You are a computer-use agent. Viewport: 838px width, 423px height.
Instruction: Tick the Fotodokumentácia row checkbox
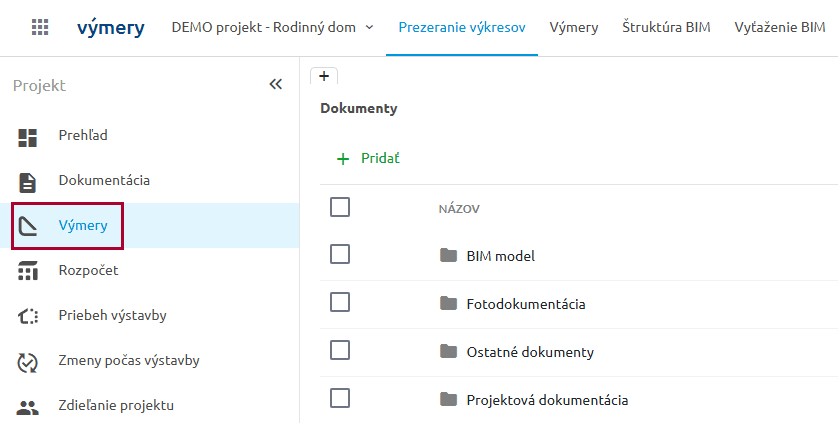pos(340,303)
